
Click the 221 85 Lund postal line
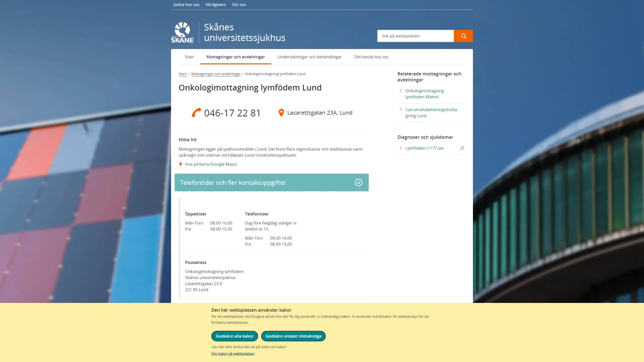197,290
